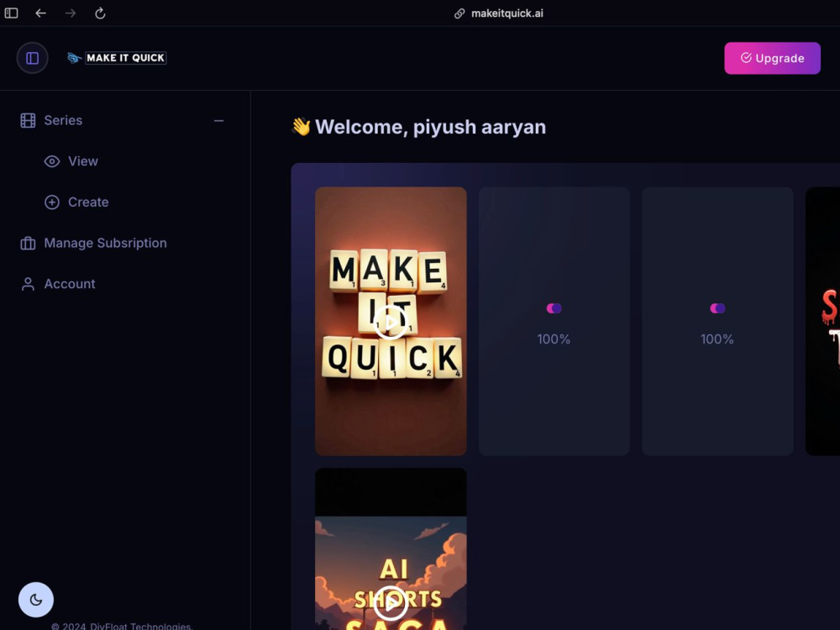The width and height of the screenshot is (840, 630).
Task: Toggle dark mode with the moon button
Action: click(x=36, y=600)
